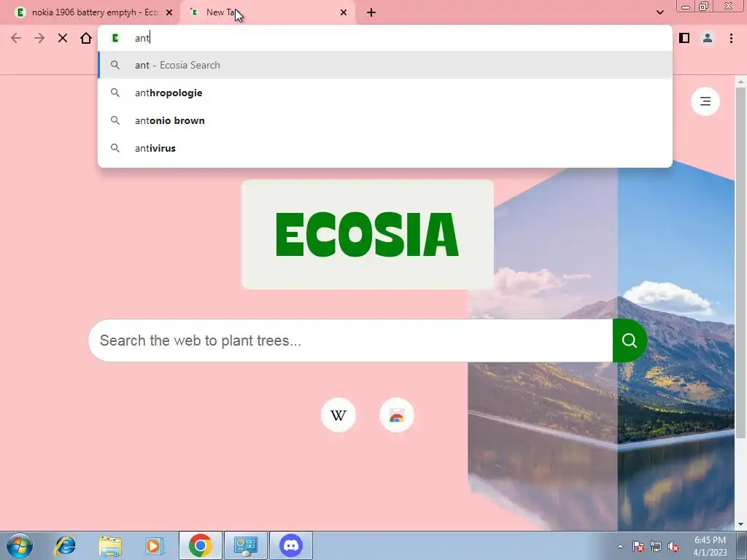747x560 pixels.
Task: Open the clock showing 6:45 PM
Action: (x=710, y=546)
